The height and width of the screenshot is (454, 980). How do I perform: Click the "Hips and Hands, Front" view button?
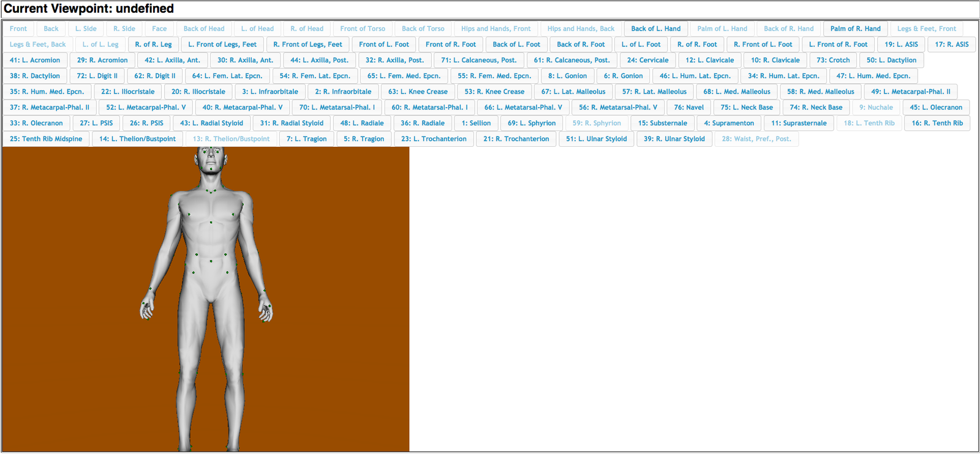point(496,29)
